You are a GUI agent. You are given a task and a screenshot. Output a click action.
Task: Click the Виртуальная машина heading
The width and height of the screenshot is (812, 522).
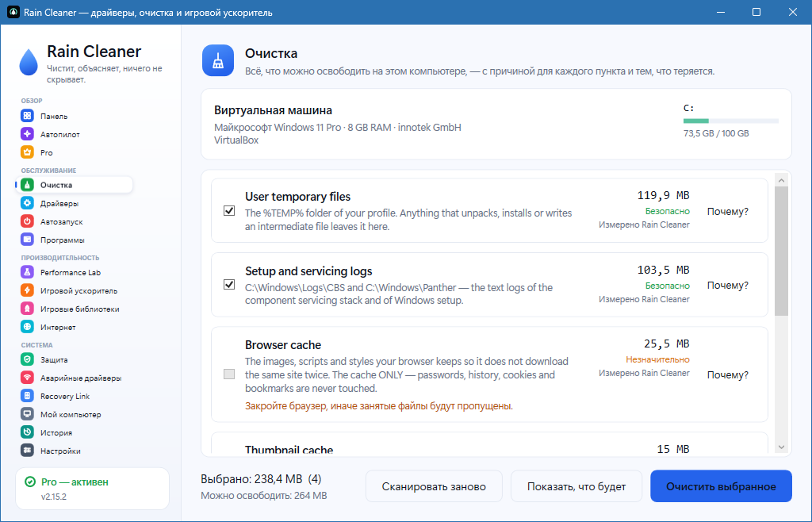273,110
